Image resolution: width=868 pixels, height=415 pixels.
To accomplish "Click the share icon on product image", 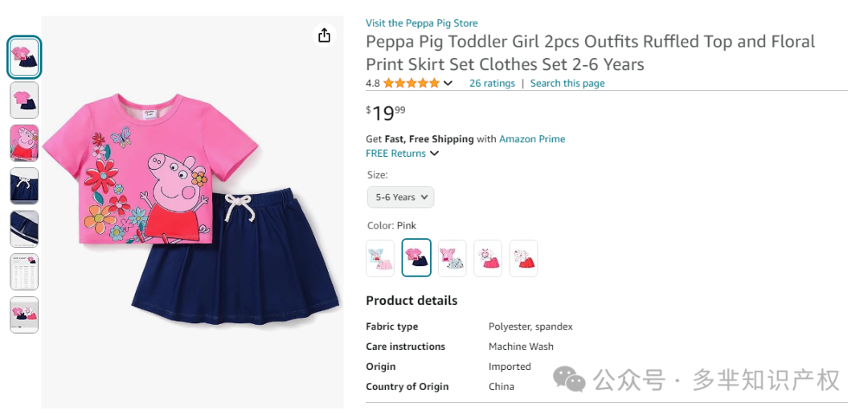I will pyautogui.click(x=325, y=35).
